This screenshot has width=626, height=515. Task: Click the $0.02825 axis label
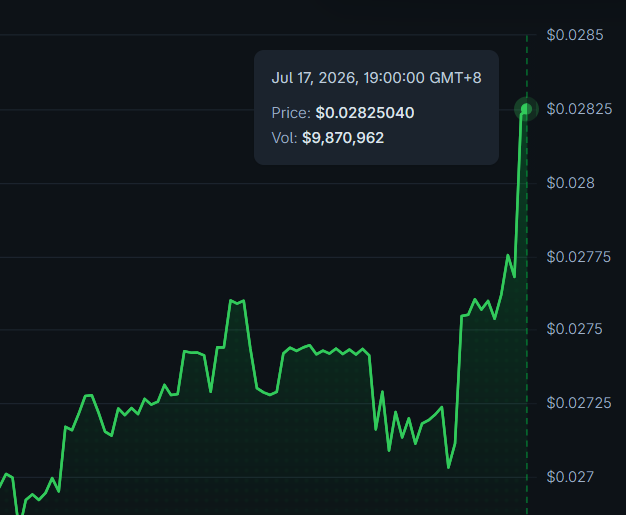click(579, 109)
